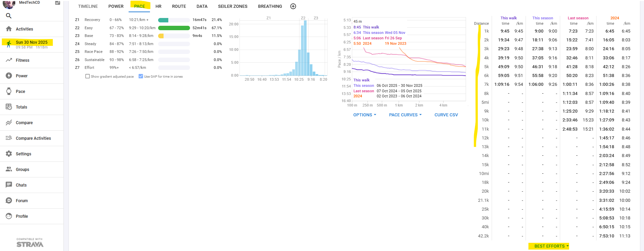The image size is (644, 251).
Task: Enable Show gradient adjusted pace checkbox
Action: tap(88, 76)
